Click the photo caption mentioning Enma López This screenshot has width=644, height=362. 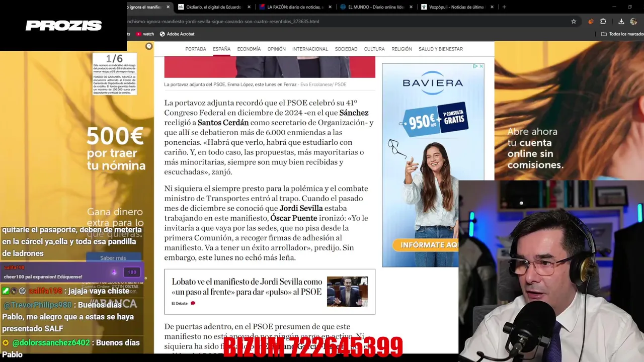pyautogui.click(x=255, y=84)
